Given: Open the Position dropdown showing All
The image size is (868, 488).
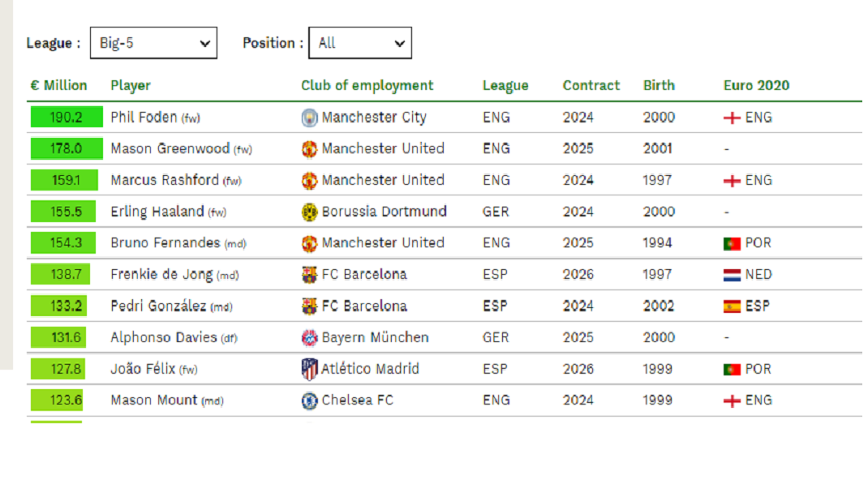Looking at the screenshot, I should (x=359, y=43).
